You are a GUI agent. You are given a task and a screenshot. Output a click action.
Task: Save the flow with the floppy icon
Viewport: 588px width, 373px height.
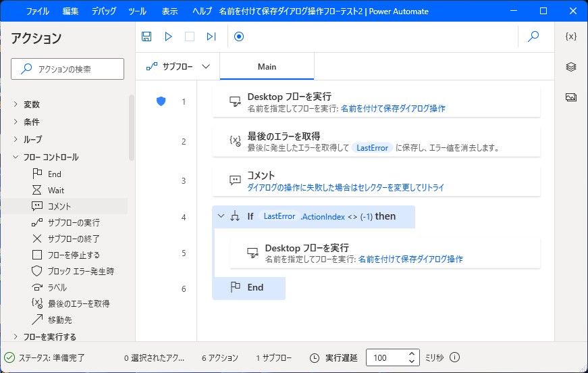[x=146, y=36]
